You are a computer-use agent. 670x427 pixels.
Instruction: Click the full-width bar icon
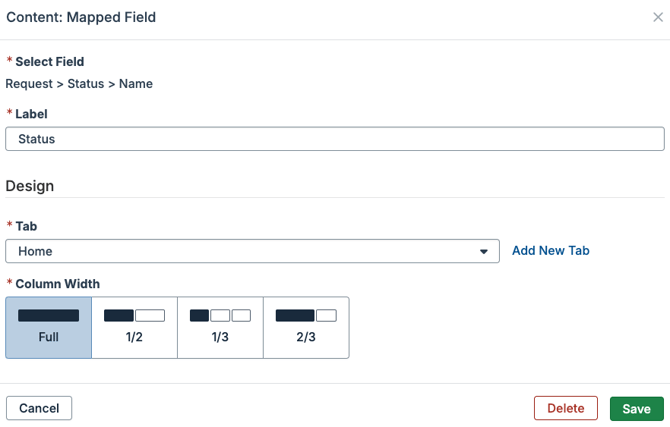48,316
